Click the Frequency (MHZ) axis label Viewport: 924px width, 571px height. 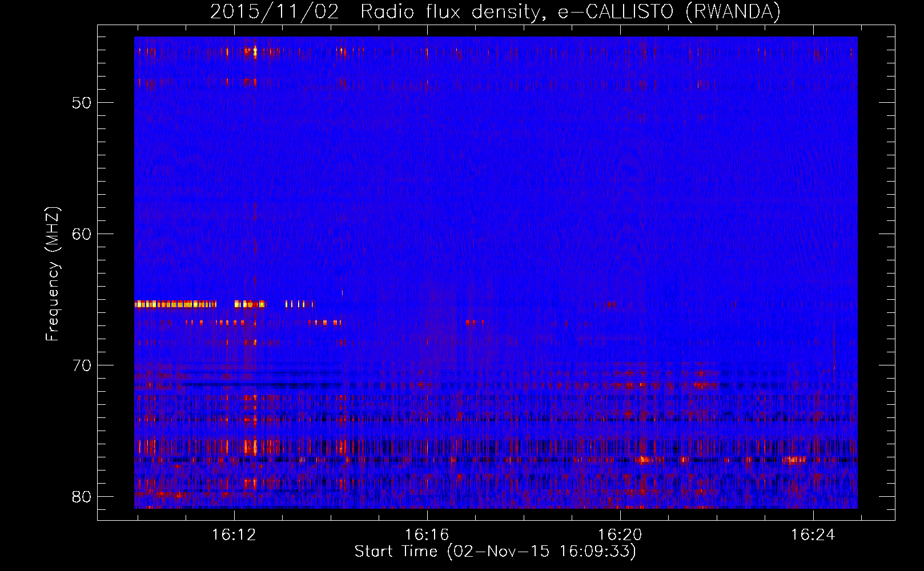53,274
